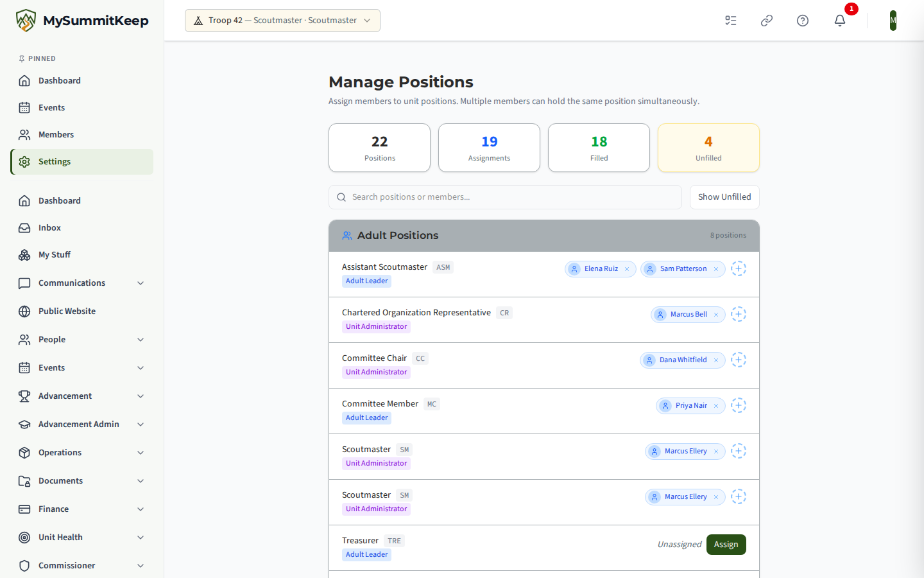Click the Assignments count card
The image size is (924, 578).
[489, 148]
